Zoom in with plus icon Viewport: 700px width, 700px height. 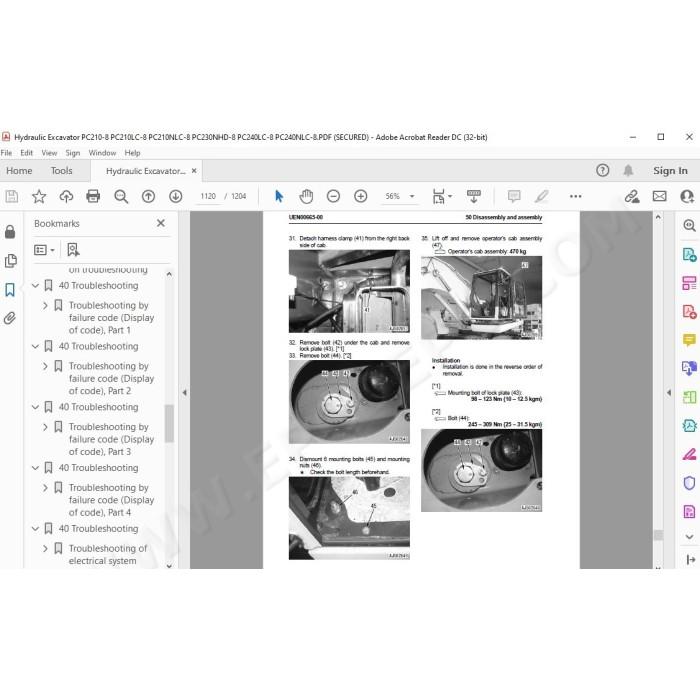361,196
